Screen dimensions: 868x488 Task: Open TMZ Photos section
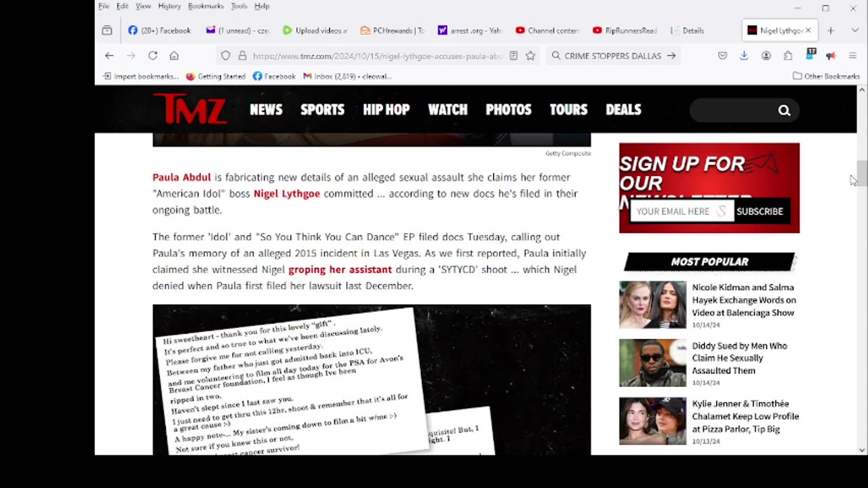[x=509, y=110]
